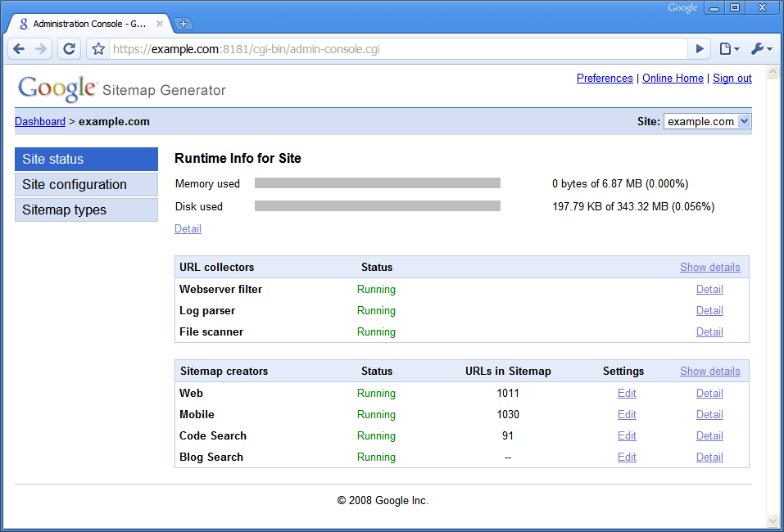The image size is (784, 532).
Task: Open the wrench tools menu icon
Action: [759, 49]
